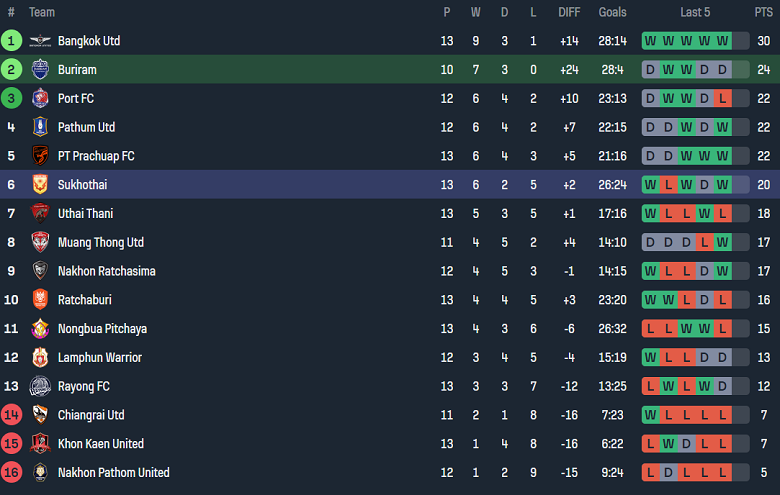The height and width of the screenshot is (495, 780).
Task: Click Muang Thong Utd badge icon
Action: pyautogui.click(x=40, y=243)
